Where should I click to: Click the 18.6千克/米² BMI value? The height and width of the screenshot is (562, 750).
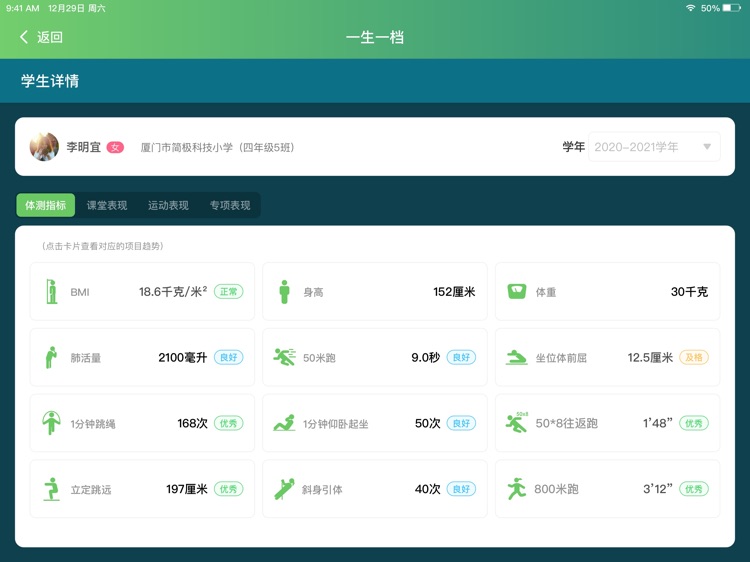(173, 291)
